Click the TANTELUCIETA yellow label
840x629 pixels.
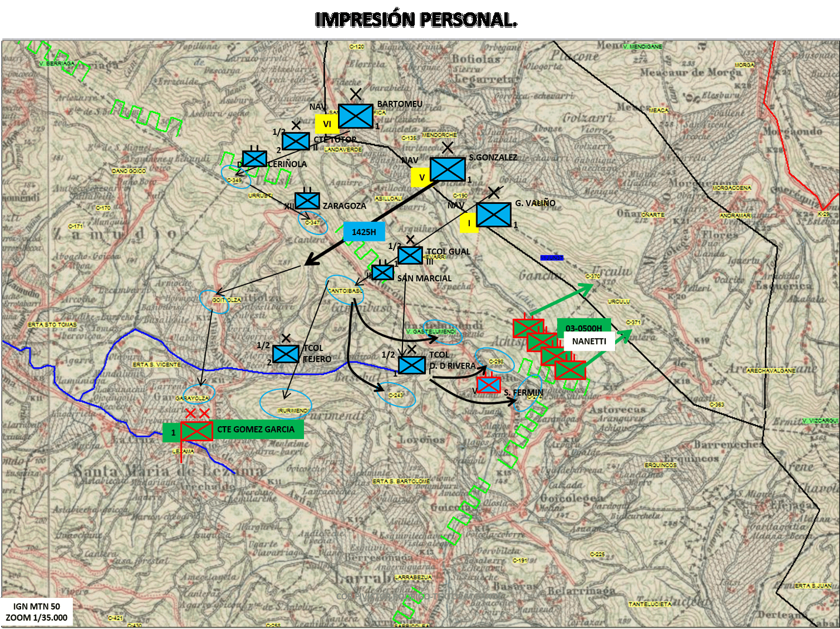pos(650,604)
